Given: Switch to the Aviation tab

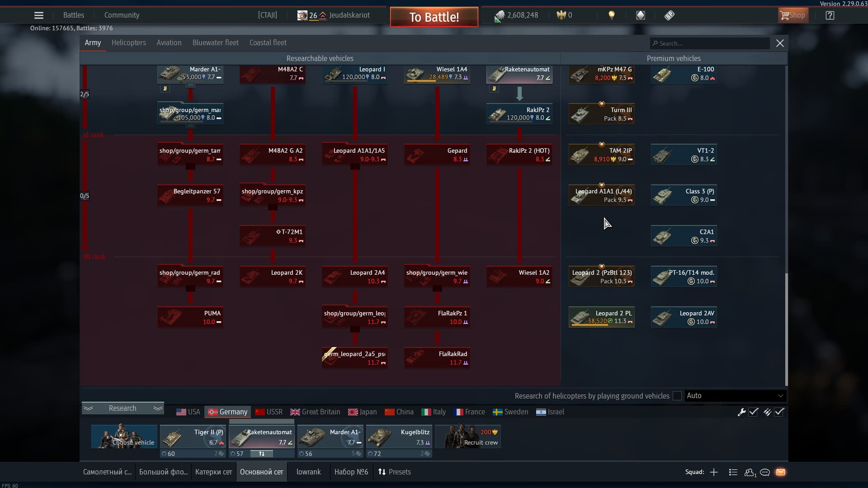Looking at the screenshot, I should 169,43.
